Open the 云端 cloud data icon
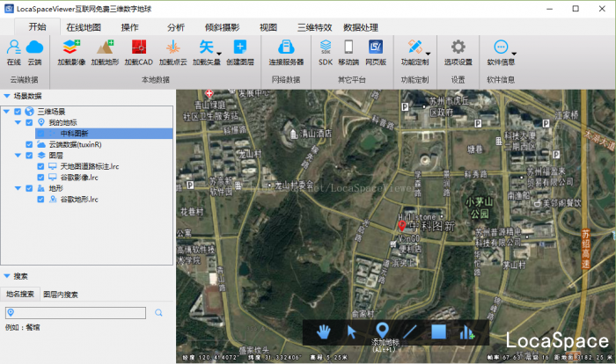616x364 pixels. [x=34, y=47]
